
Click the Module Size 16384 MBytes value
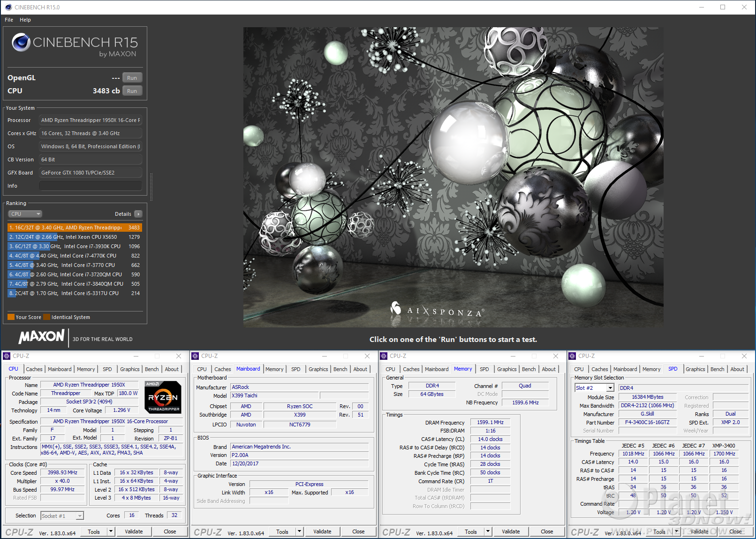647,397
